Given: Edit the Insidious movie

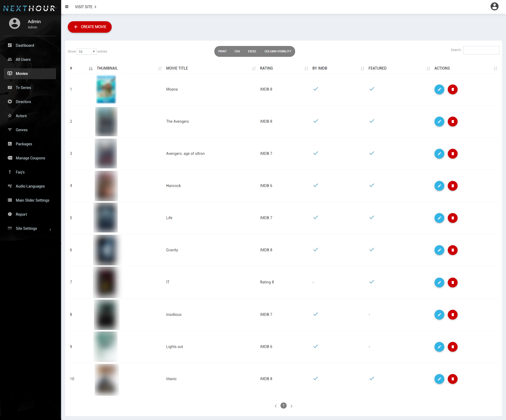Looking at the screenshot, I should click(x=439, y=315).
